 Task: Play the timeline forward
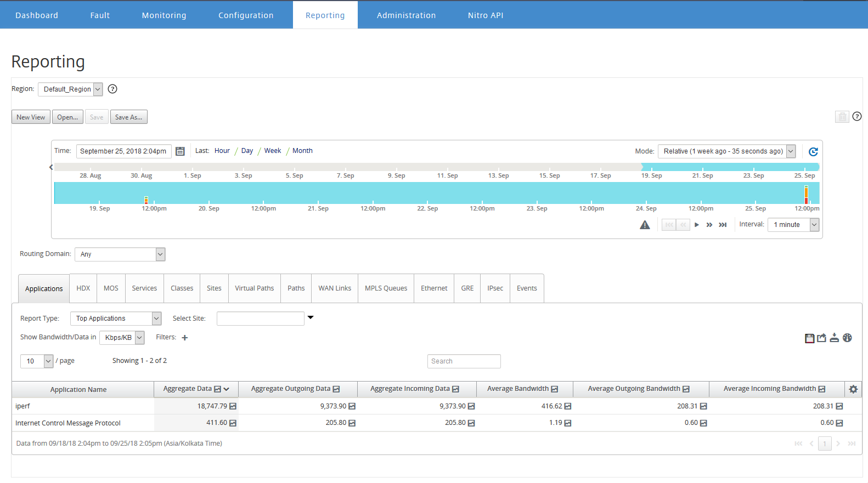[697, 225]
